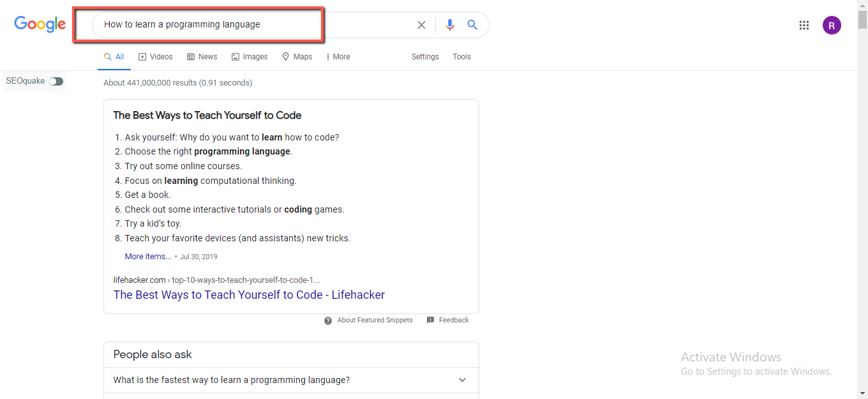Activate voice search with the microphone icon

(x=449, y=24)
